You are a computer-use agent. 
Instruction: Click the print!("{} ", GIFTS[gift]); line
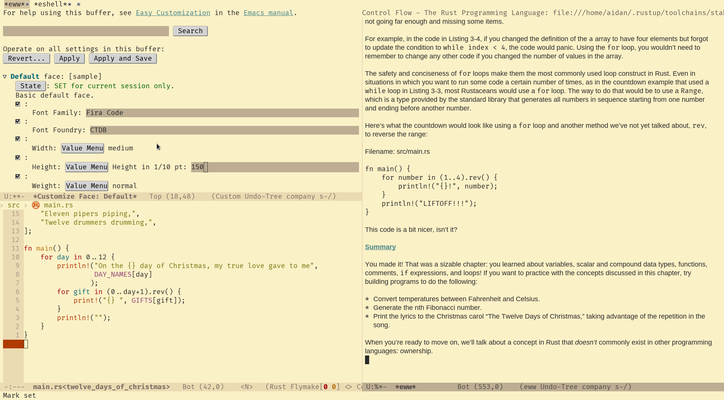click(129, 300)
